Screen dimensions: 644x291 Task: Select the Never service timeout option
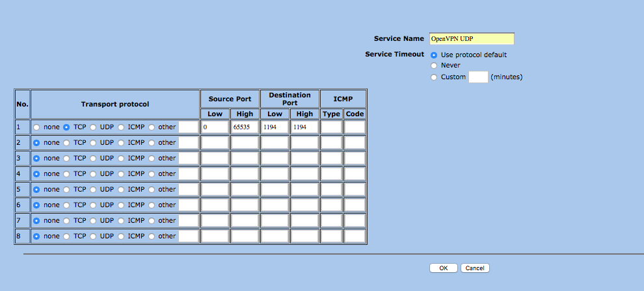tap(434, 66)
